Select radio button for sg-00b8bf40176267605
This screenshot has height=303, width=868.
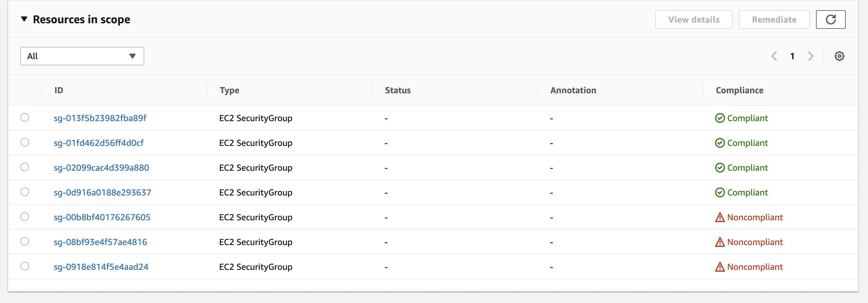click(x=24, y=217)
